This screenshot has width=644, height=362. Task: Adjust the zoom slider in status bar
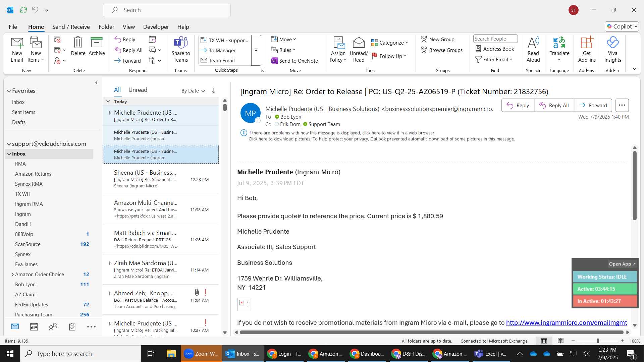tap(598, 341)
